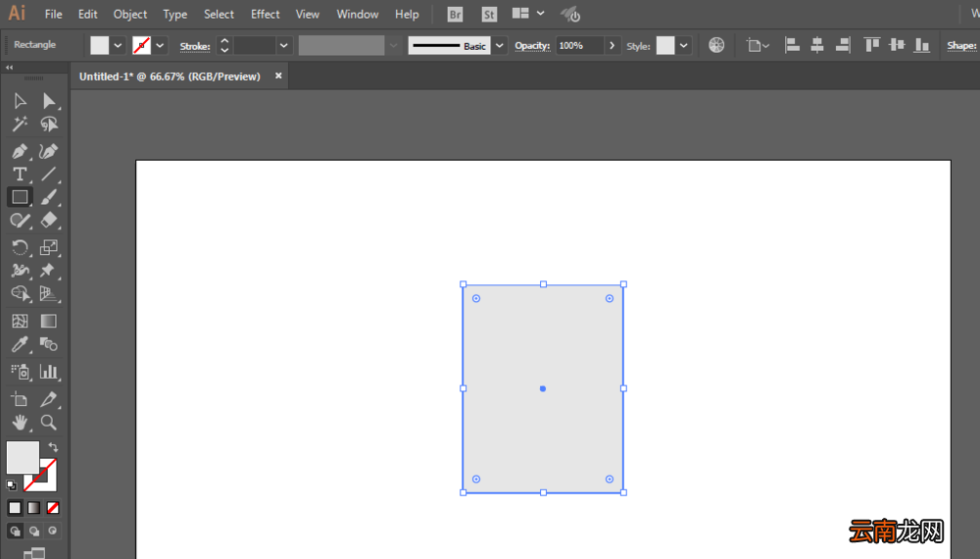This screenshot has height=559, width=980.
Task: Open the Type menu
Action: 175,14
